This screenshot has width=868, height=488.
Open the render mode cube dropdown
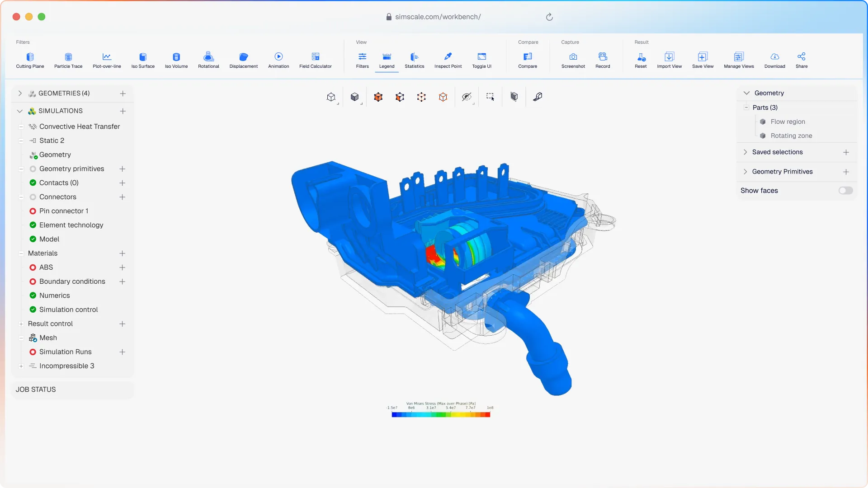[355, 97]
